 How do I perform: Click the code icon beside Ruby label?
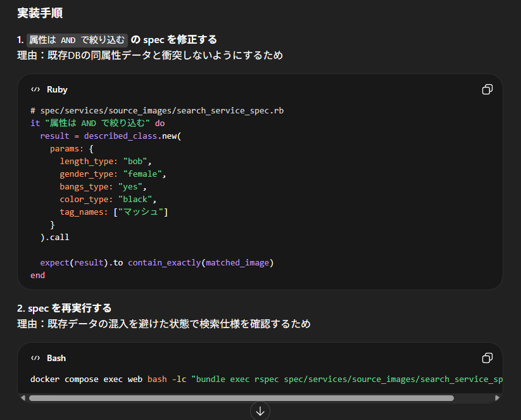pyautogui.click(x=35, y=89)
